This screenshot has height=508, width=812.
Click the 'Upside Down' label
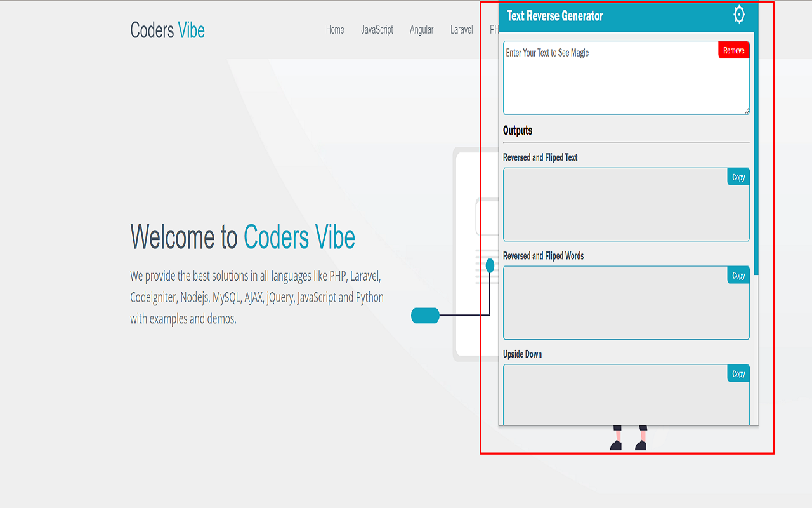click(x=523, y=354)
